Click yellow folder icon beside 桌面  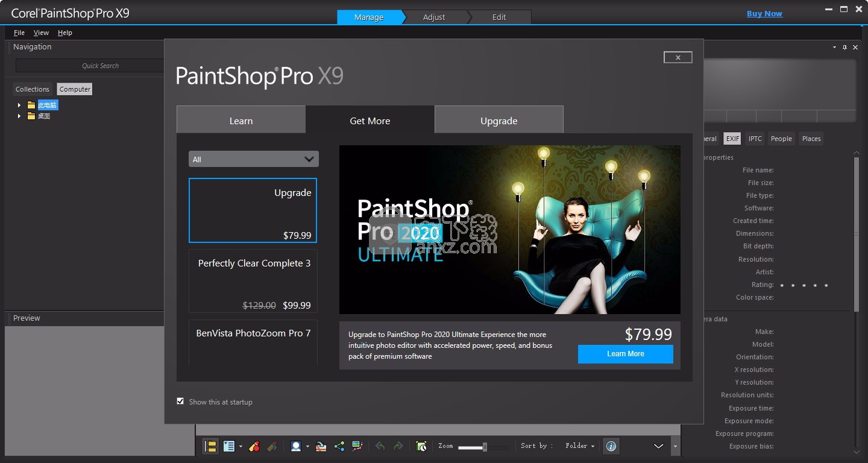coord(31,116)
